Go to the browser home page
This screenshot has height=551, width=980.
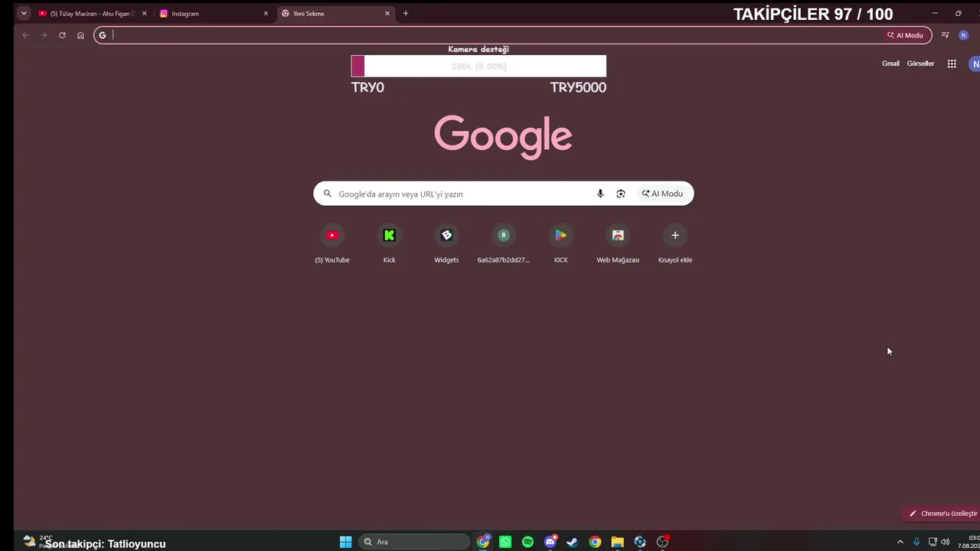tap(80, 35)
